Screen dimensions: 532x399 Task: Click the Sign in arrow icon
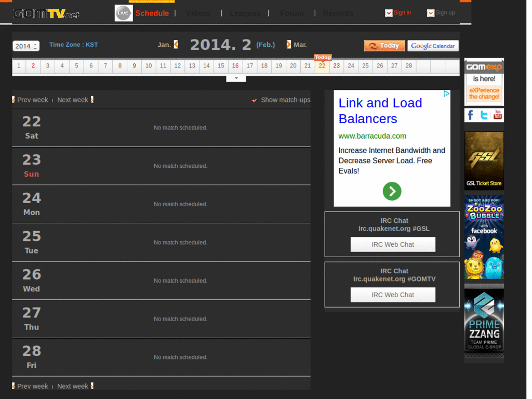tap(389, 13)
